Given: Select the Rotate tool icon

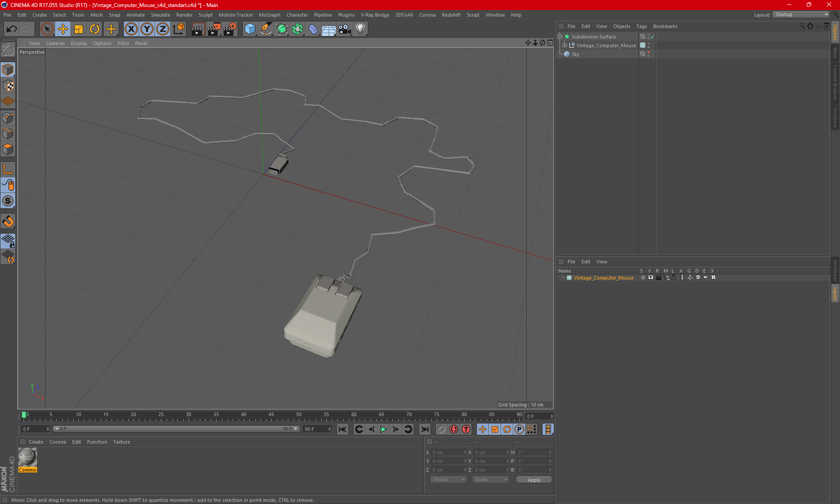Looking at the screenshot, I should (x=94, y=29).
